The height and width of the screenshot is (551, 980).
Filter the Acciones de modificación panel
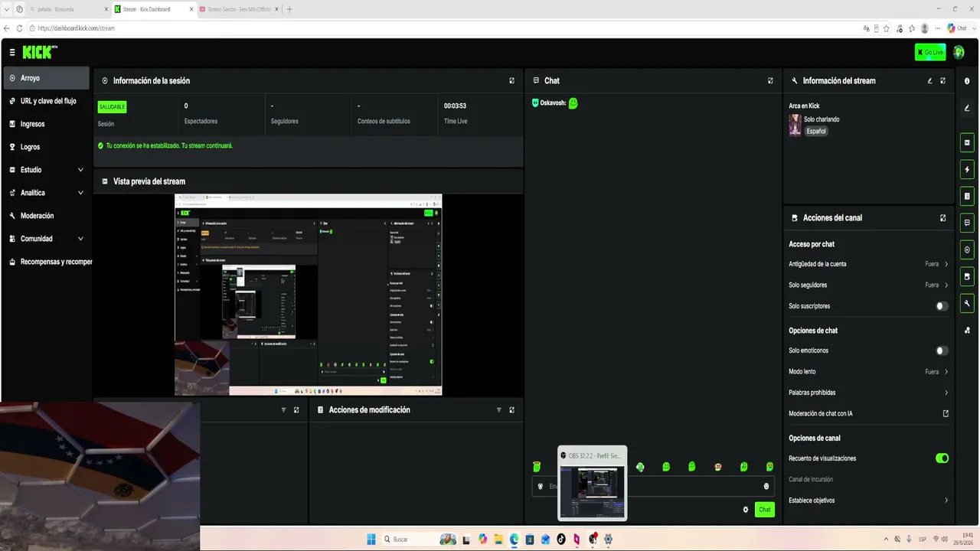pos(499,410)
